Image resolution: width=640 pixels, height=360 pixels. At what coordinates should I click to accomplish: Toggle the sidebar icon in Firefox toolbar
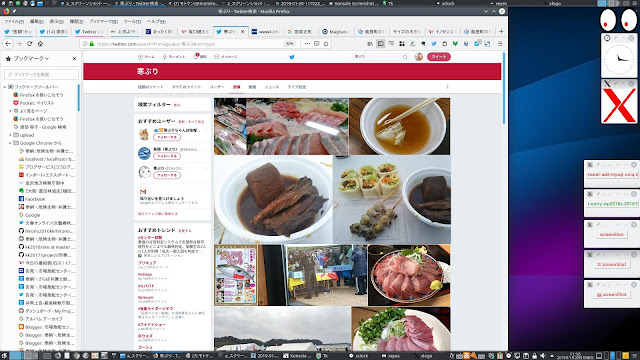pyautogui.click(x=380, y=44)
